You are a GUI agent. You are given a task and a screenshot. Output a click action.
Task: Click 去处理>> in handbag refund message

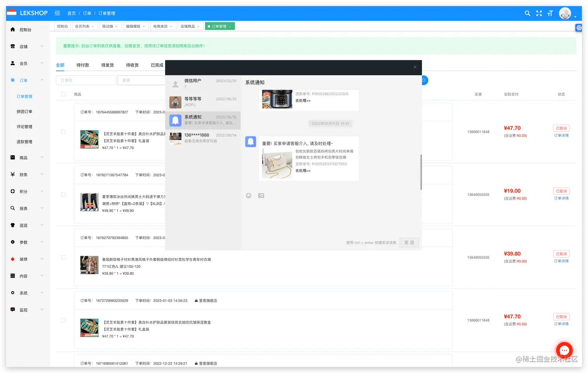pyautogui.click(x=303, y=171)
